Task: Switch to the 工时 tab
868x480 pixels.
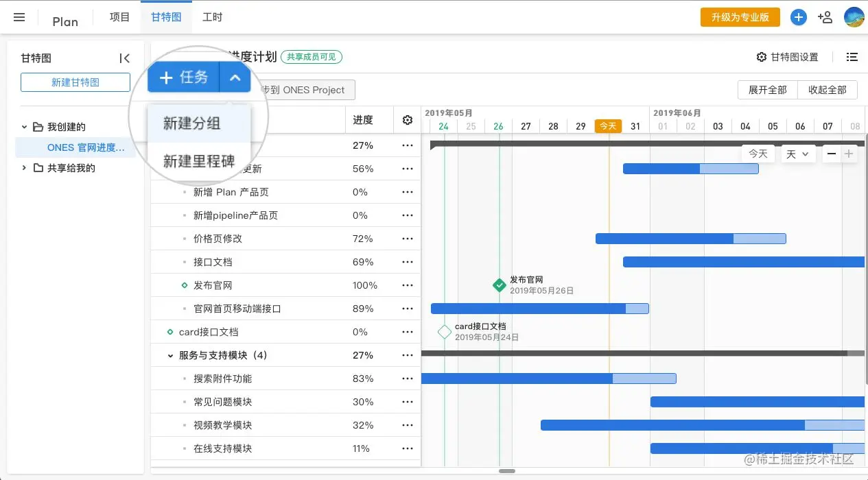Action: (x=212, y=17)
